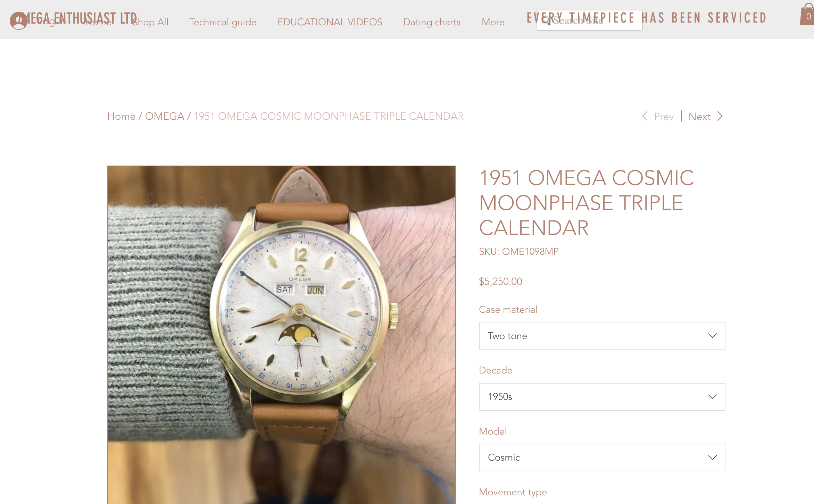Go to Shop All page
Screen dimensions: 814x504
150,22
